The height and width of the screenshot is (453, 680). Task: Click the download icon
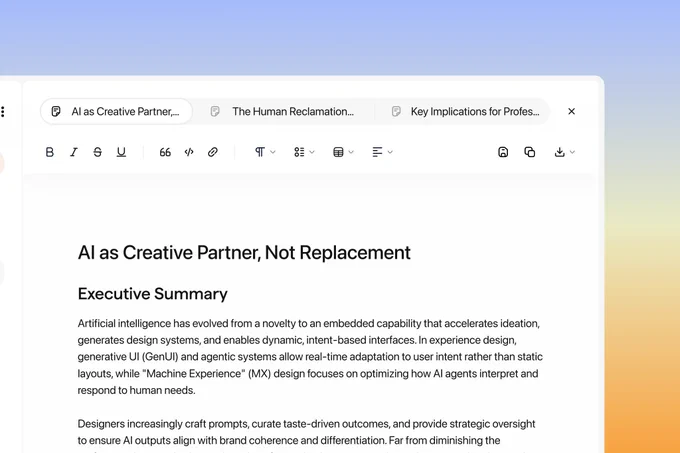(x=559, y=152)
